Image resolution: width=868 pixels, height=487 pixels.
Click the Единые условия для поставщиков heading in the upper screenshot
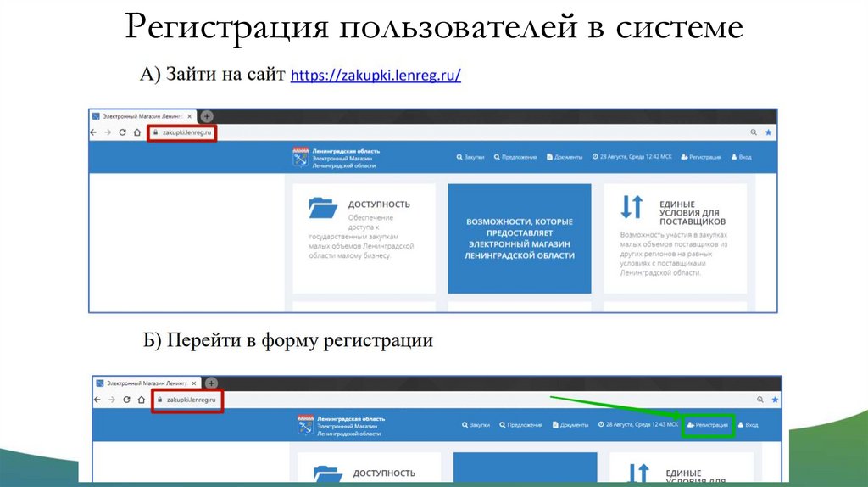(x=692, y=213)
